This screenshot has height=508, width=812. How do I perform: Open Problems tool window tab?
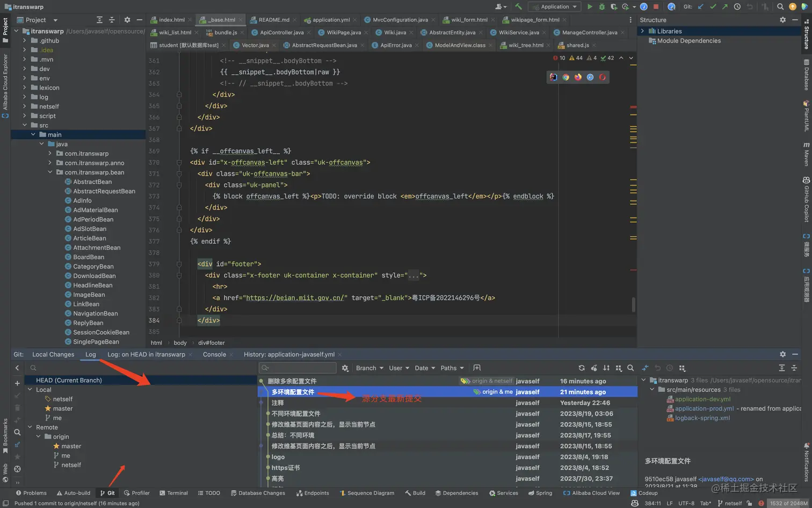pos(31,493)
